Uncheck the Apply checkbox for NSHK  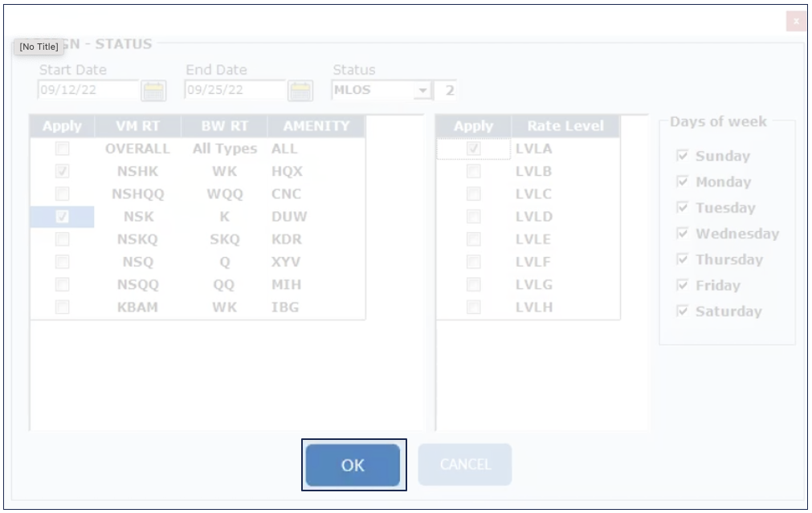[x=62, y=171]
